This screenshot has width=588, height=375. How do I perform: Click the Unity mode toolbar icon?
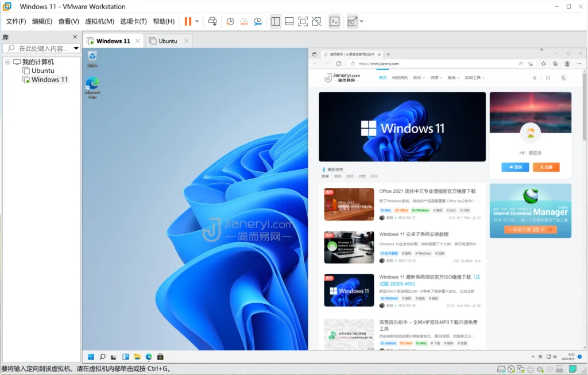316,21
